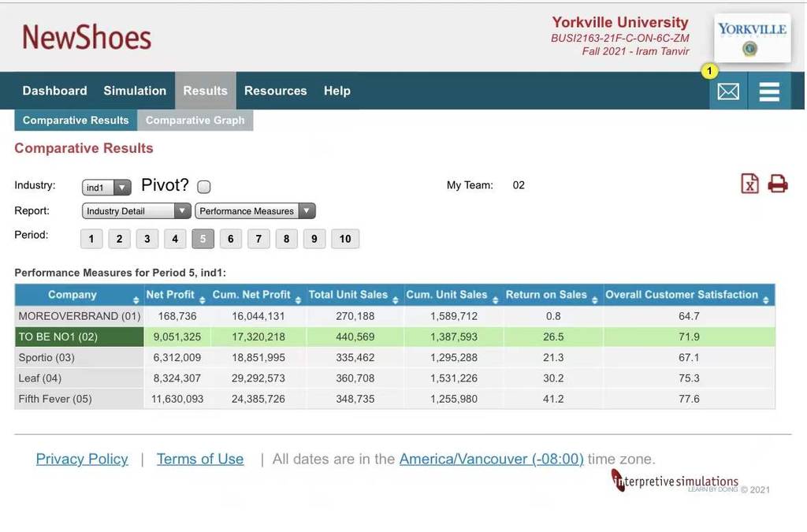The height and width of the screenshot is (532, 807).
Task: Select period 7 button
Action: pos(258,239)
